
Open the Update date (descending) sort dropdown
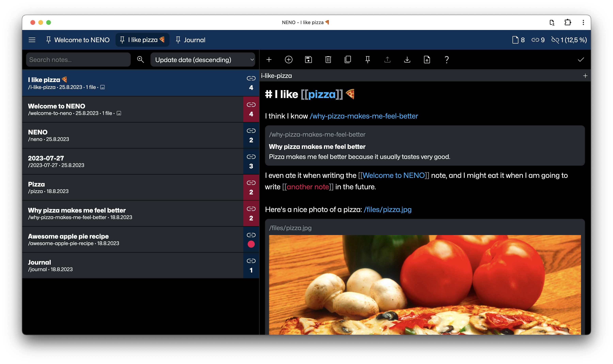[203, 60]
